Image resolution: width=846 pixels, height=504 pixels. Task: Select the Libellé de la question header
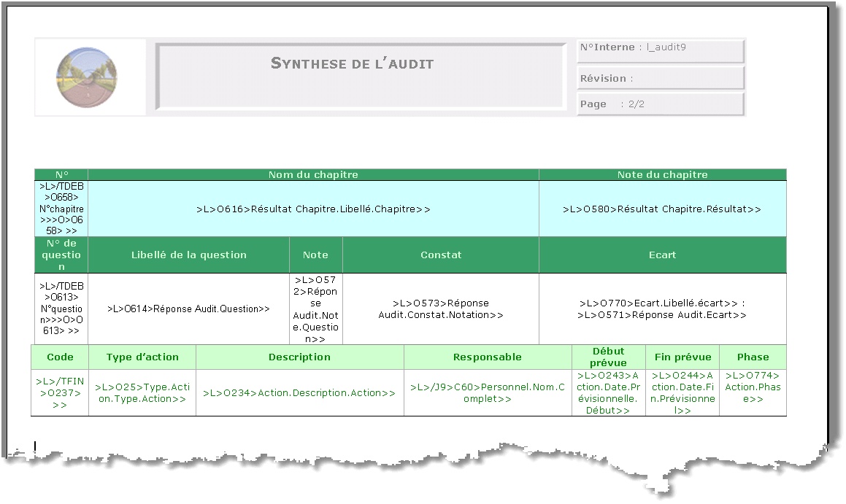click(x=188, y=255)
